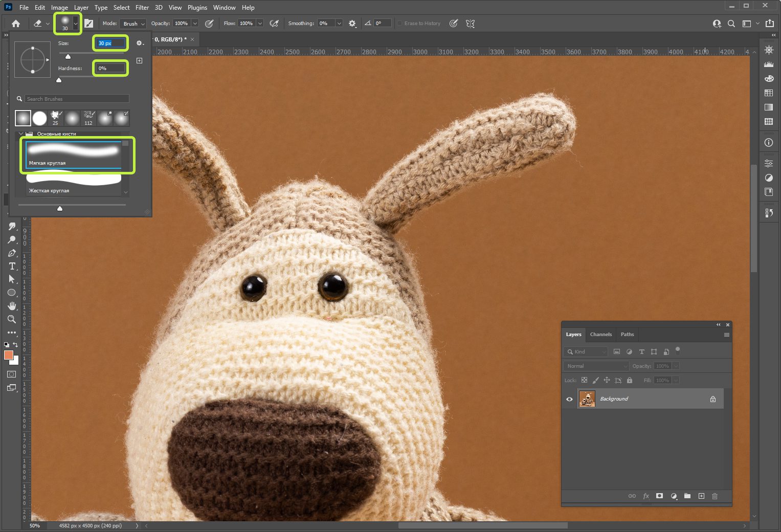Enable the Erase to History checkbox

400,24
